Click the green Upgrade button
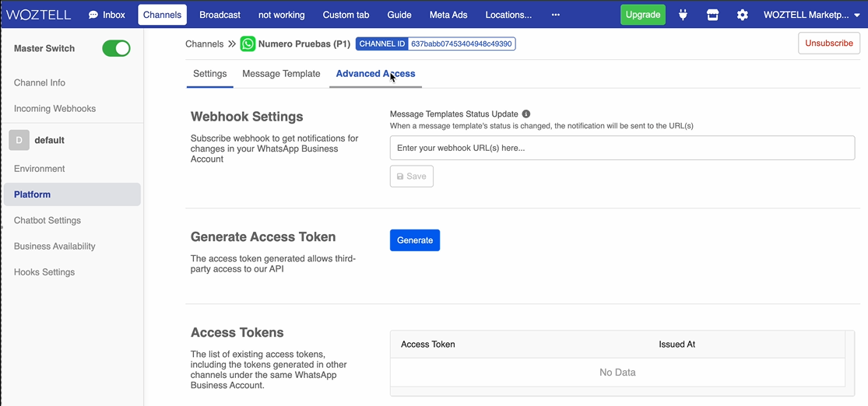Screen dimensions: 868x406 [x=643, y=15]
